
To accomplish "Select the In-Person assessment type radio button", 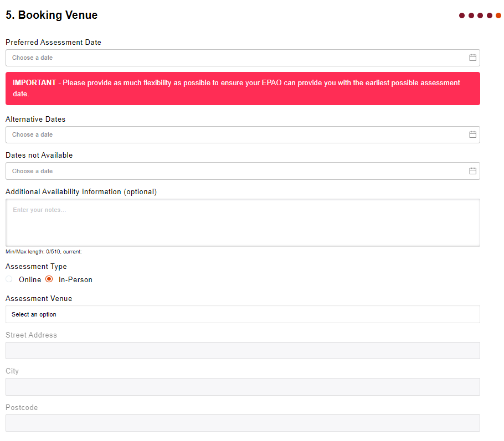I will click(x=49, y=279).
